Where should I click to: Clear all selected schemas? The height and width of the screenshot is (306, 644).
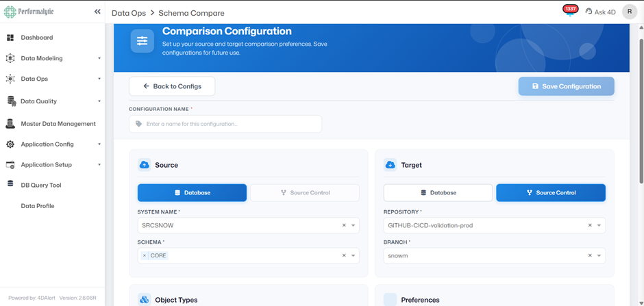point(344,255)
